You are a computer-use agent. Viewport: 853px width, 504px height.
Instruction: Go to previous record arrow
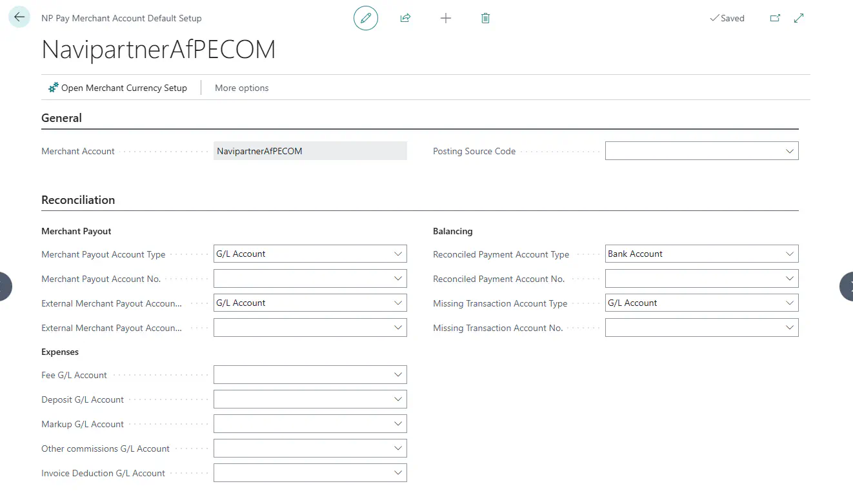(5, 286)
